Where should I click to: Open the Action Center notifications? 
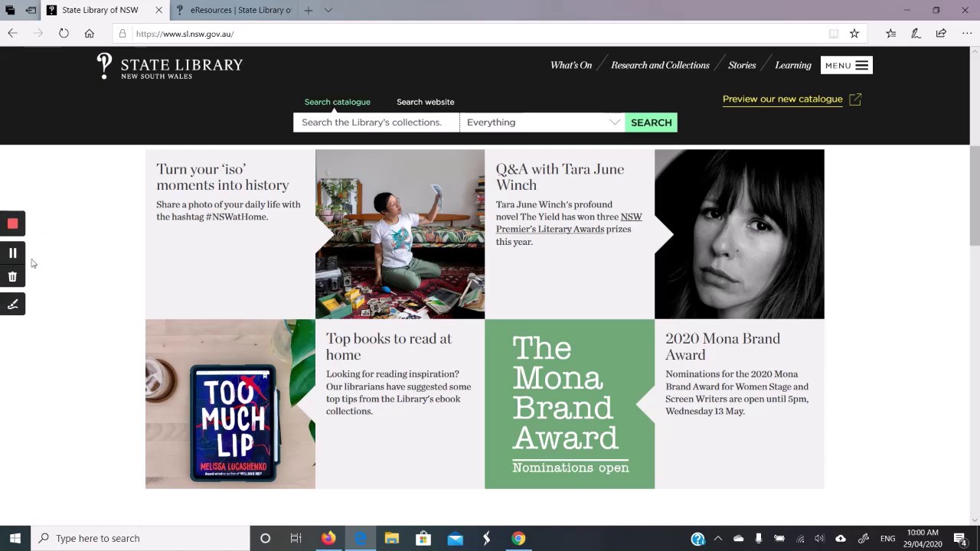click(960, 538)
